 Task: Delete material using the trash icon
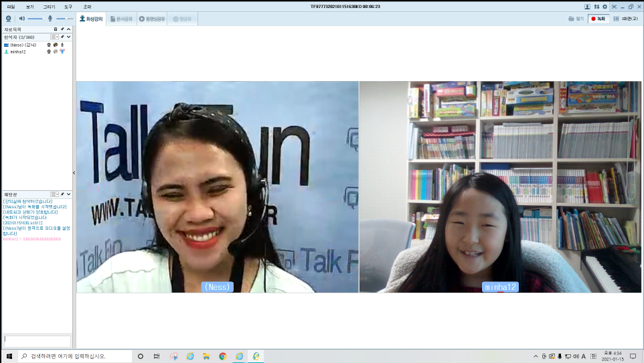(55, 29)
